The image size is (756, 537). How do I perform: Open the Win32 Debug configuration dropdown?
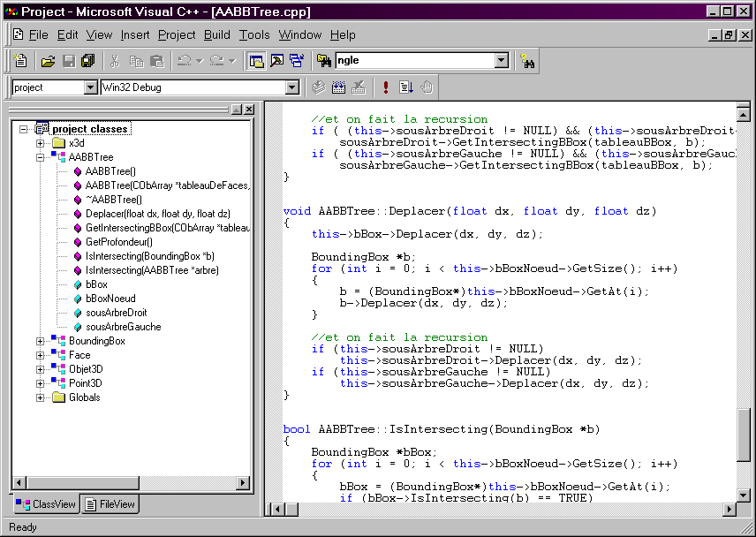291,87
